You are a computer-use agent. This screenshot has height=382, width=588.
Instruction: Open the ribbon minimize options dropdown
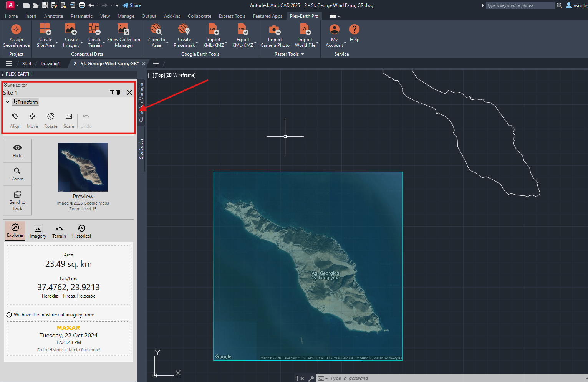pos(338,17)
